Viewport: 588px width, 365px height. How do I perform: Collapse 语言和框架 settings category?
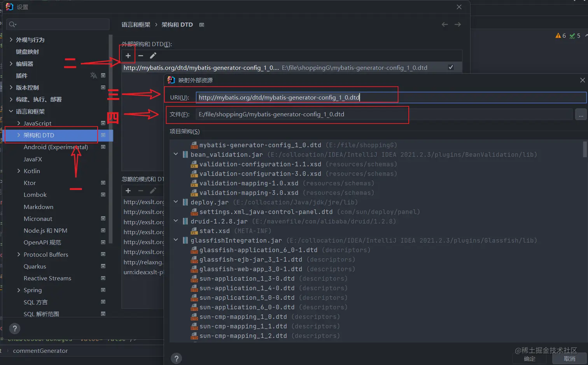pyautogui.click(x=11, y=111)
